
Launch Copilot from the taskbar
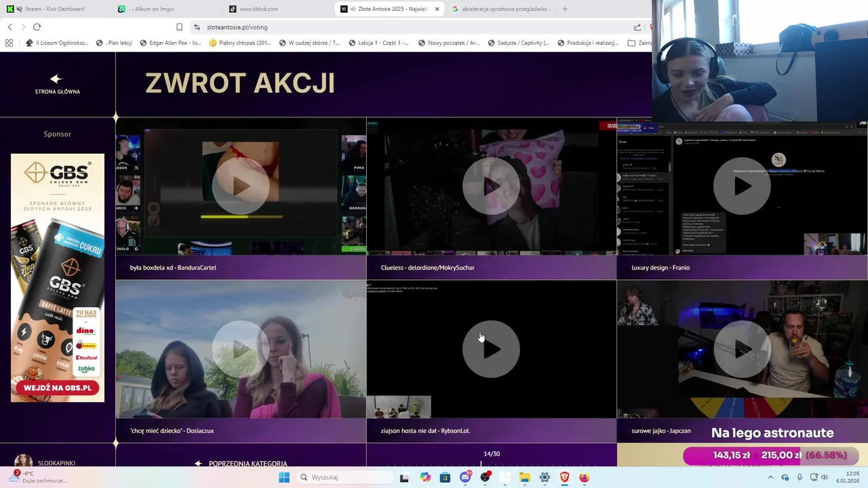[425, 477]
